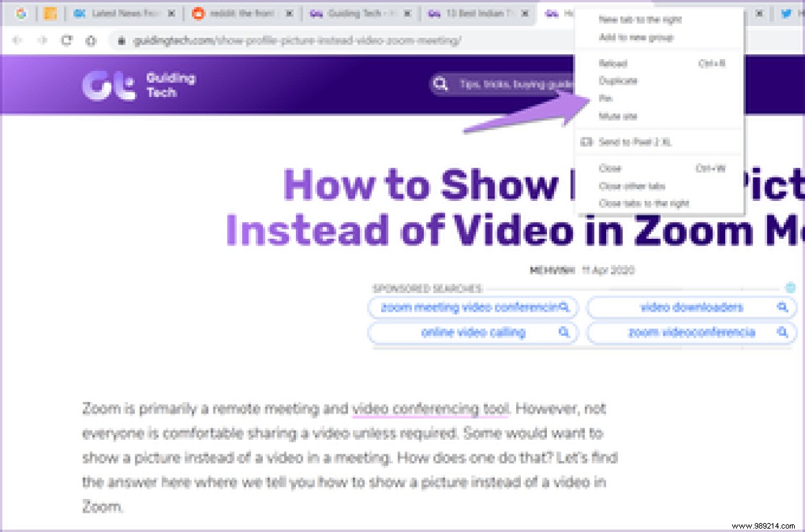Select the Reload page icon
Screen dimensions: 805x532
66,41
